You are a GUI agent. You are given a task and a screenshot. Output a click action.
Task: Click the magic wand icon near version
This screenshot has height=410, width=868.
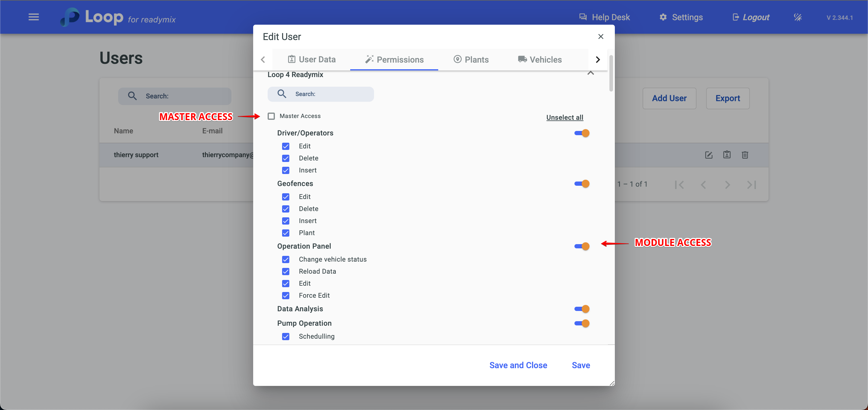tap(797, 17)
